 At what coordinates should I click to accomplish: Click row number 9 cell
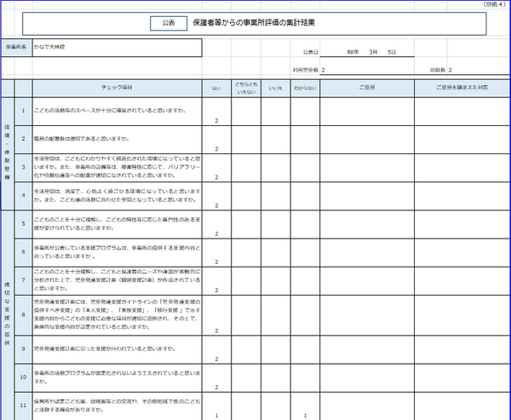pos(23,349)
